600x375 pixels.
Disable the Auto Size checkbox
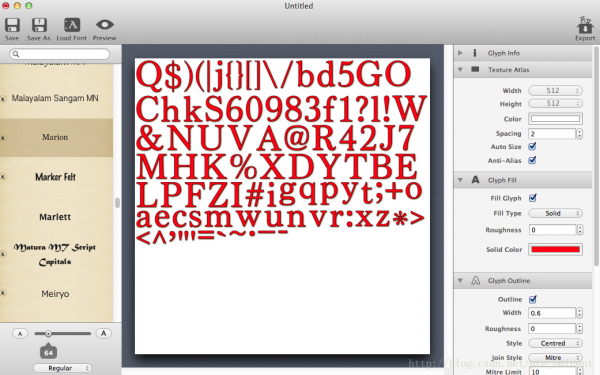532,147
